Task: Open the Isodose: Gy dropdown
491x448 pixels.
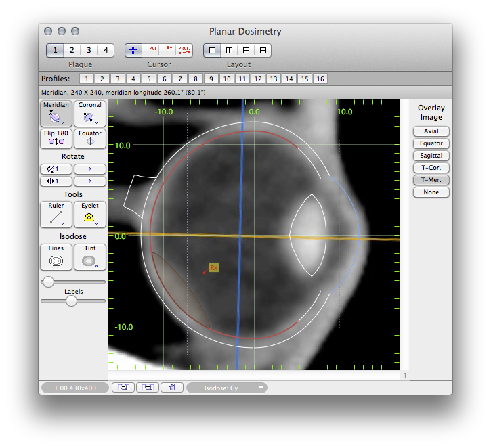Action: click(x=226, y=388)
